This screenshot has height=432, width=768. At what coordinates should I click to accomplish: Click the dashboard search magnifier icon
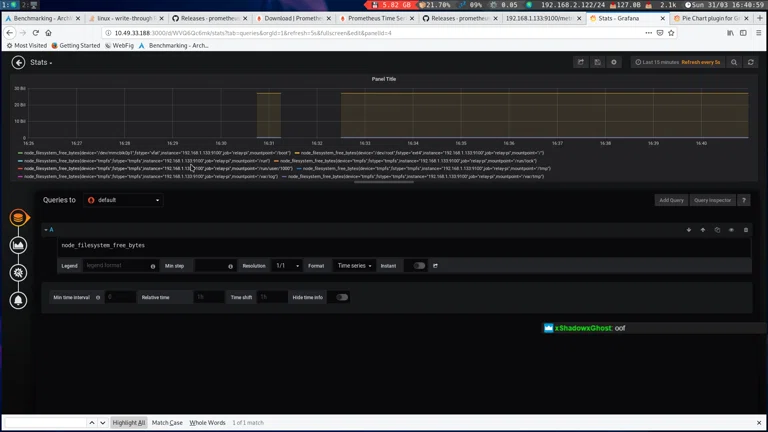734,62
